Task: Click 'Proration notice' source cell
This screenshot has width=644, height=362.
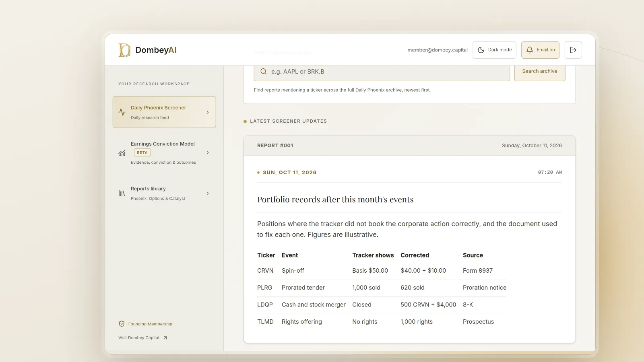Action: pos(485,288)
